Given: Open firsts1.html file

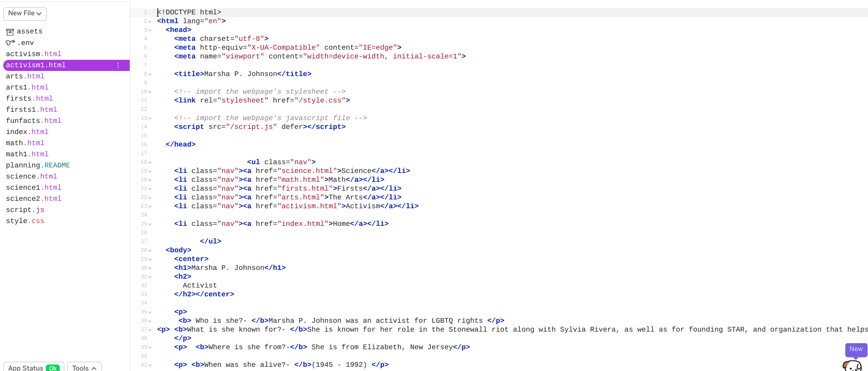Looking at the screenshot, I should [31, 109].
